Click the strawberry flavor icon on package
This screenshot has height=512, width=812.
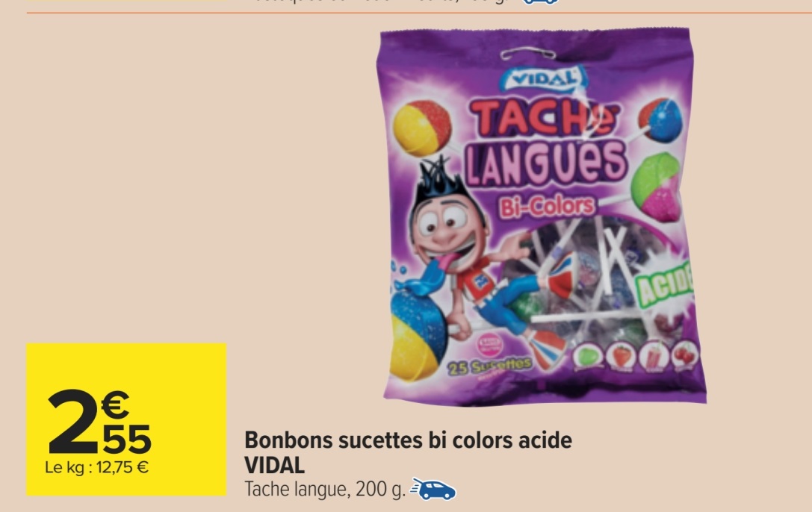coord(623,358)
